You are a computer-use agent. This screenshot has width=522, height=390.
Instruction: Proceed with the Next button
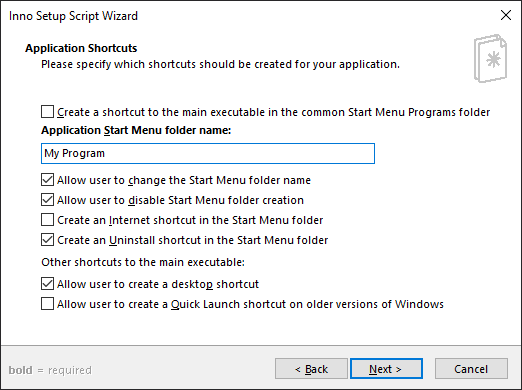pyautogui.click(x=386, y=369)
